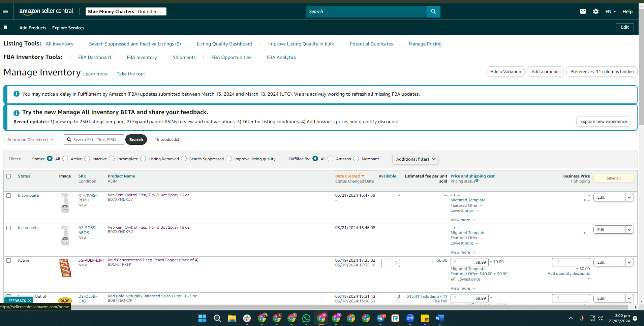Image resolution: width=644 pixels, height=326 pixels.
Task: Sort by the Date Created column
Action: [x=349, y=176]
